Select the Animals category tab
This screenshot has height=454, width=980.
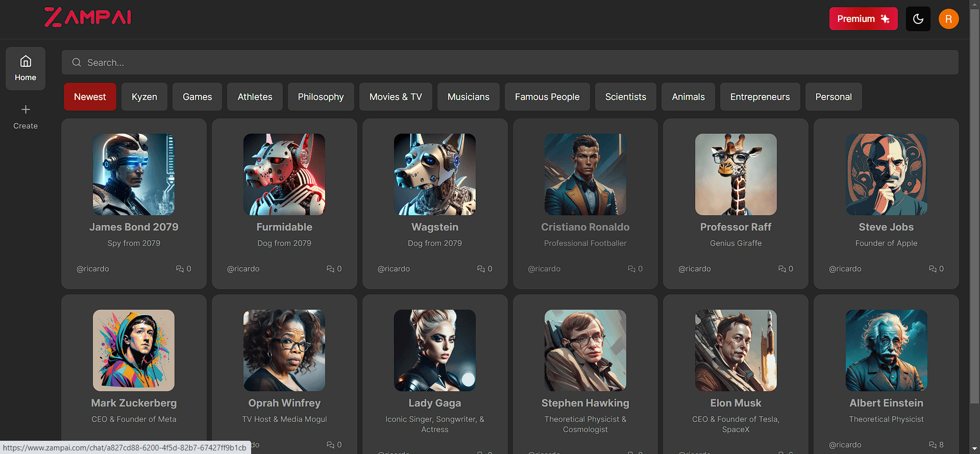(x=688, y=97)
